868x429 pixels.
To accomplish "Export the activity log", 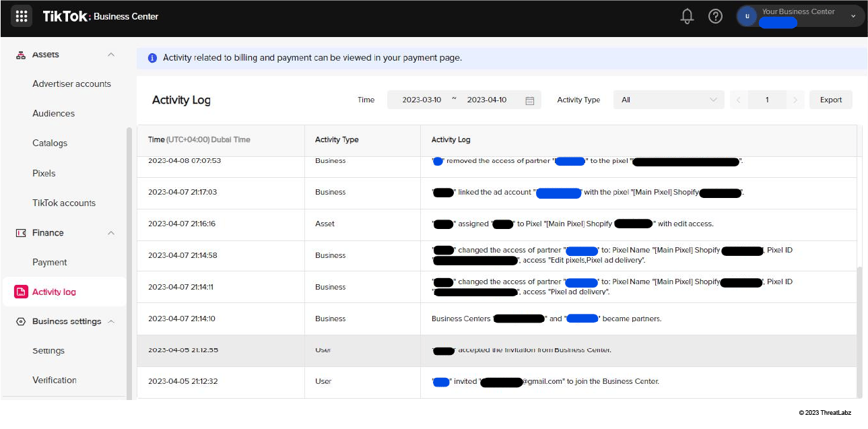I will (830, 100).
